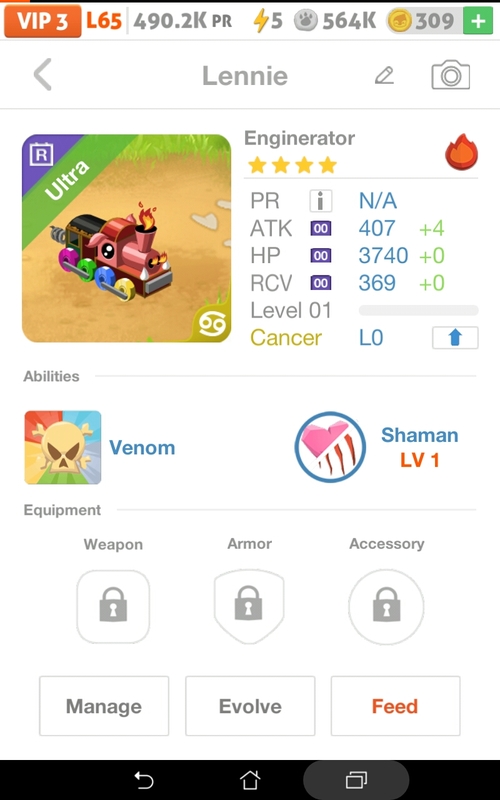Screen dimensions: 500x800
Task: Tap the camera screenshot icon
Action: click(x=451, y=75)
